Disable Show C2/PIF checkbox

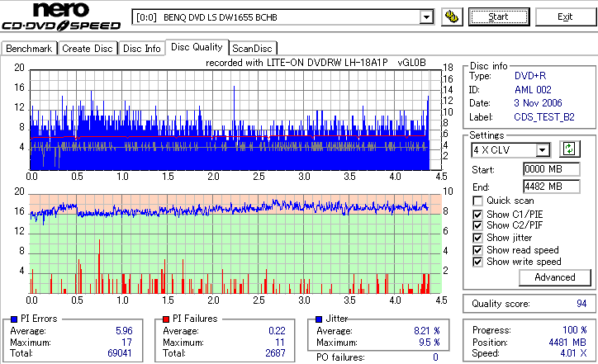[x=477, y=225]
